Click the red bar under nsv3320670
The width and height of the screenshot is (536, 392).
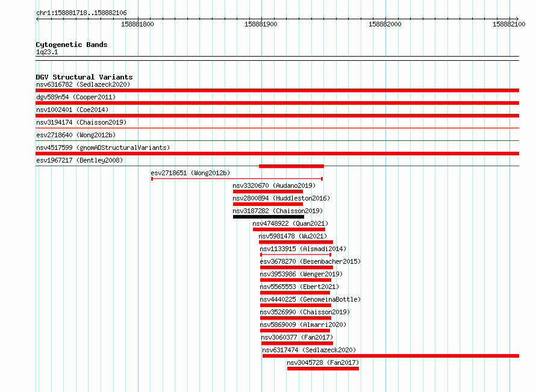[x=268, y=191]
